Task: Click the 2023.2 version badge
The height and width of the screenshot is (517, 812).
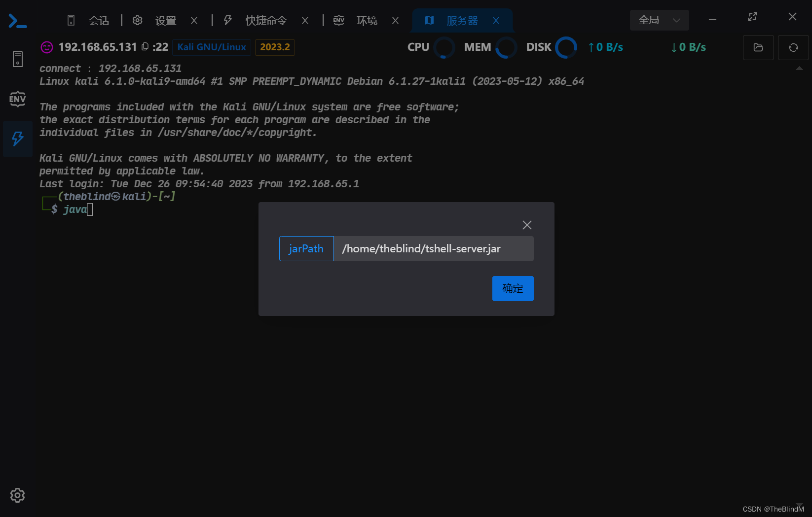Action: [275, 47]
